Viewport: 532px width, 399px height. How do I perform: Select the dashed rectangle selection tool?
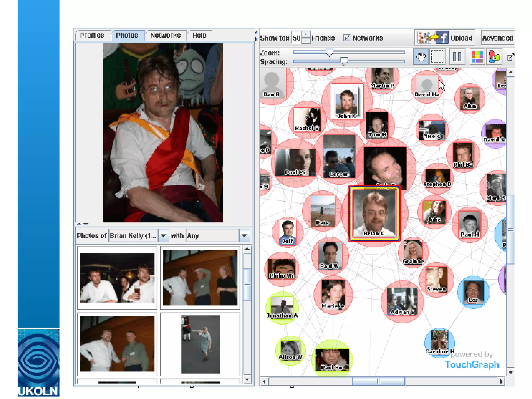[x=438, y=57]
